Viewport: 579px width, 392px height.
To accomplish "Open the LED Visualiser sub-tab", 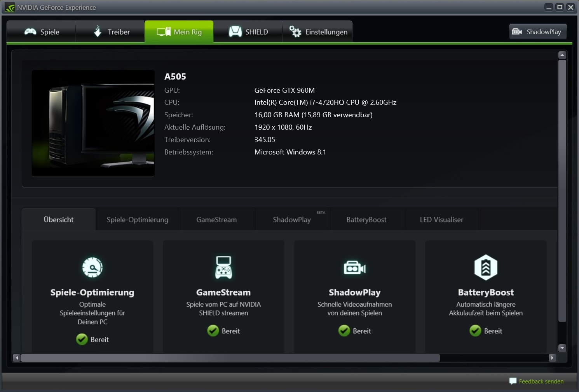I will click(441, 220).
